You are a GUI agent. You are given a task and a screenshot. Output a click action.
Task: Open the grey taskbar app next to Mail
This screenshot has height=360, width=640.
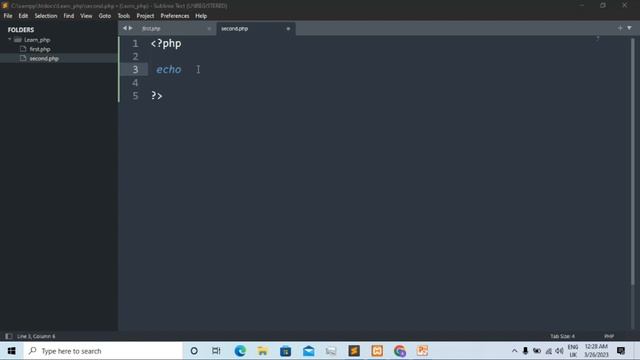point(331,351)
